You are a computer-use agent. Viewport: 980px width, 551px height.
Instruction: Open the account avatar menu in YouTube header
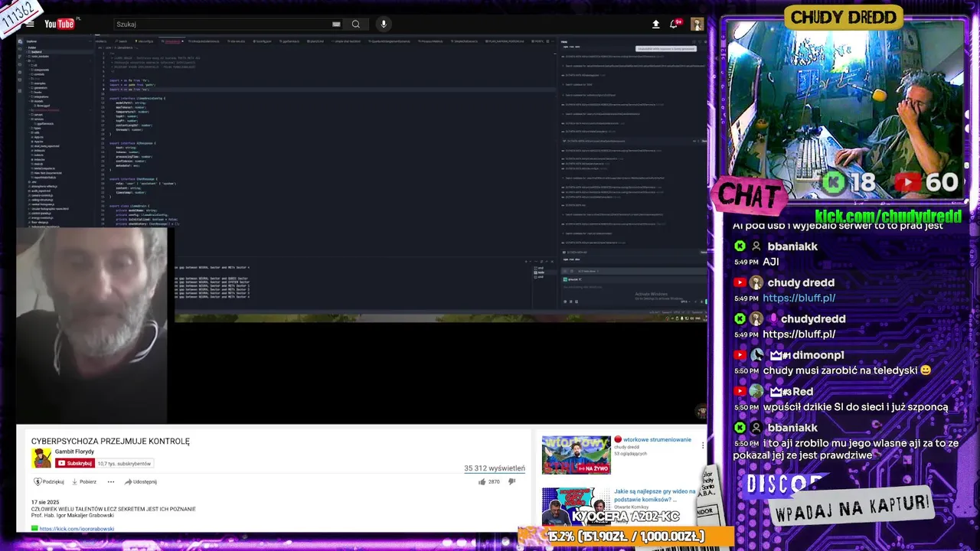(x=697, y=24)
